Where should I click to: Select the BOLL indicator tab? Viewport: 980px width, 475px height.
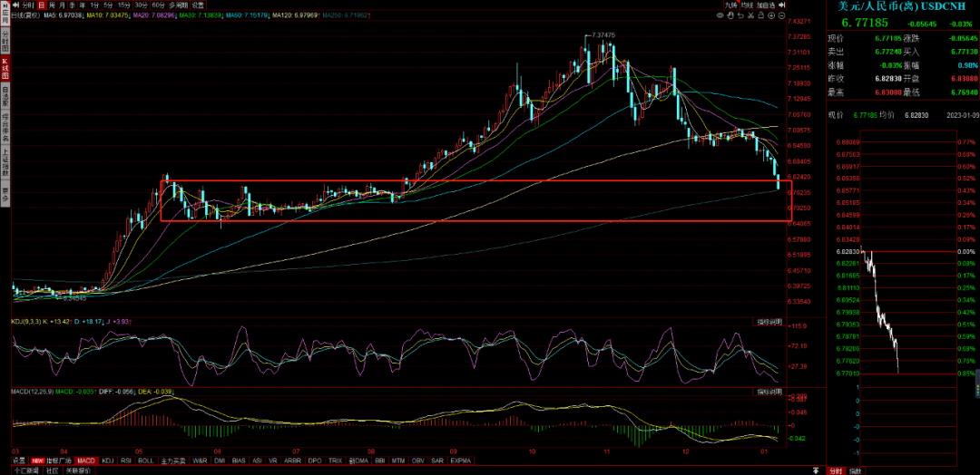coord(146,460)
